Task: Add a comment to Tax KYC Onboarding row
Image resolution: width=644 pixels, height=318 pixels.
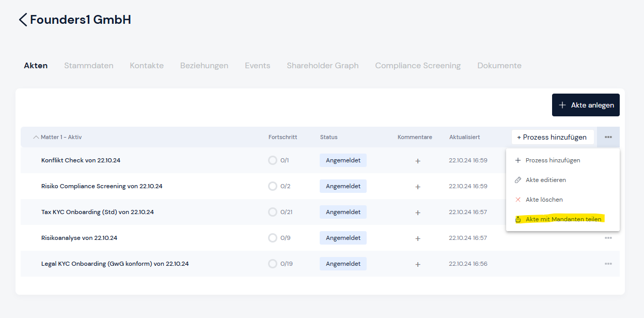Action: [x=418, y=213]
